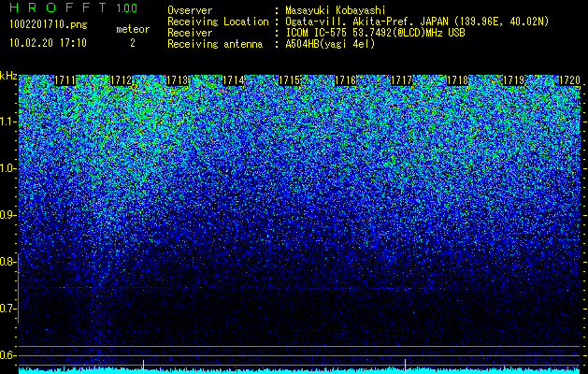Click the 1718 time marker

click(458, 80)
